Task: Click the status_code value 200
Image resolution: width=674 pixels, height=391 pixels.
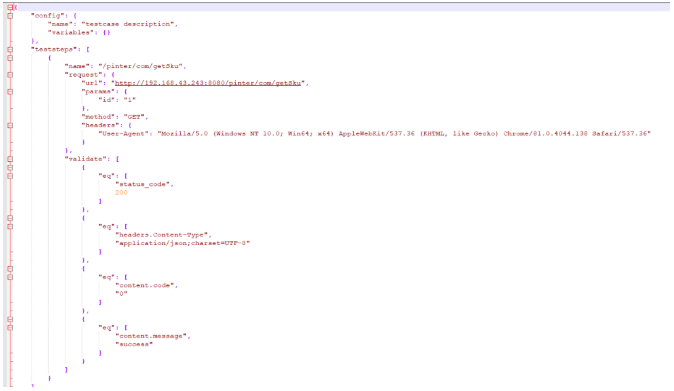Action: [121, 192]
